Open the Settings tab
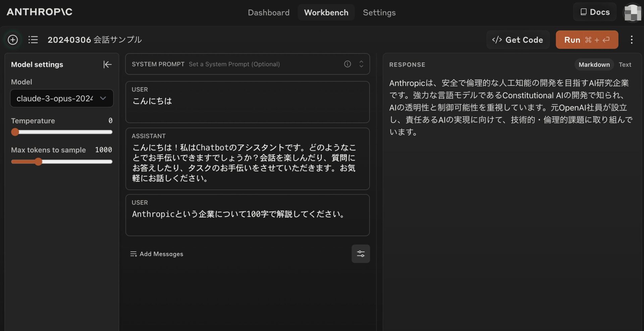644x331 pixels. point(379,13)
